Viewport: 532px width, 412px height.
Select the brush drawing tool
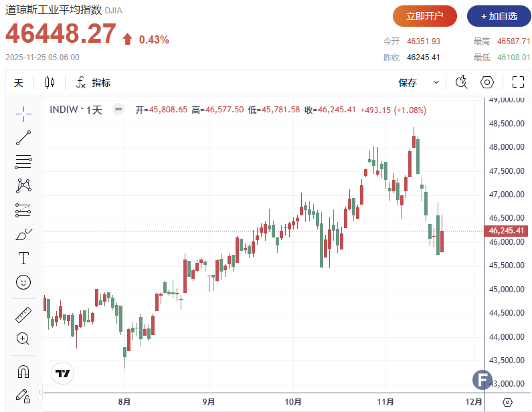click(23, 234)
